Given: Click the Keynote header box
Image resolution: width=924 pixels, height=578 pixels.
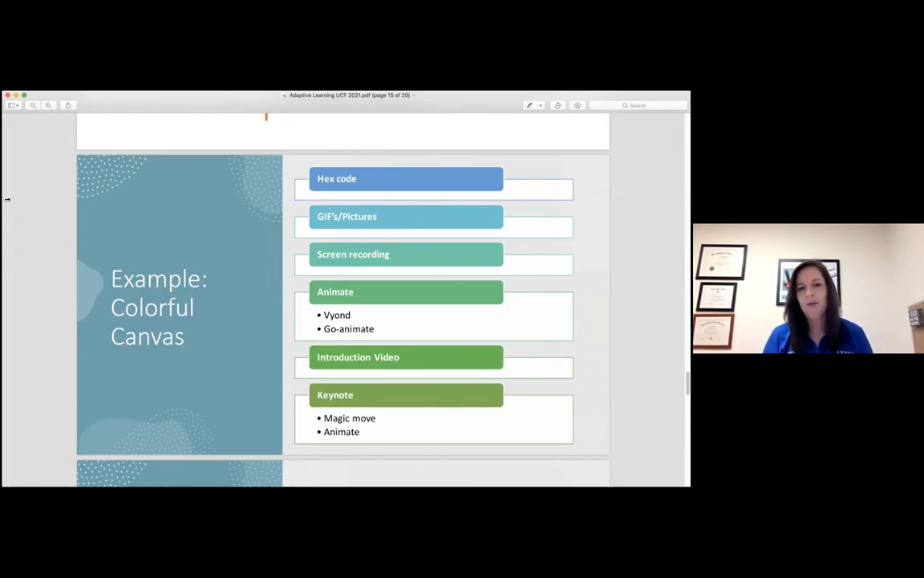Looking at the screenshot, I should click(406, 395).
